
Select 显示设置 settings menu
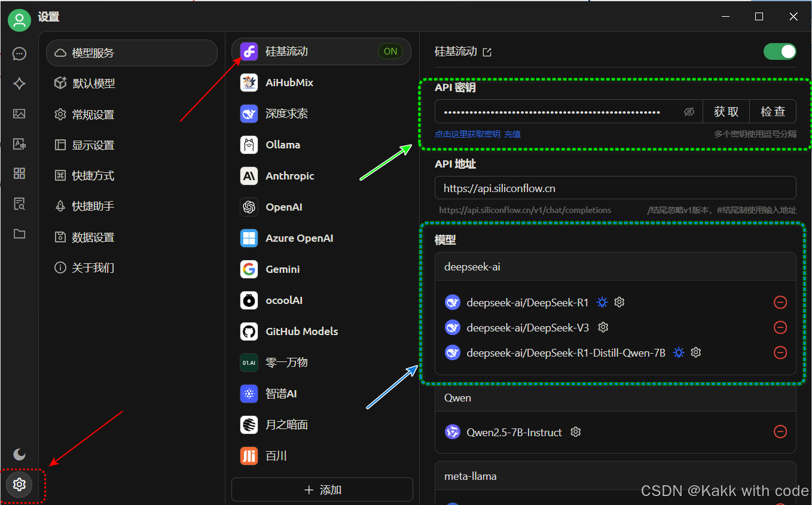(132, 145)
